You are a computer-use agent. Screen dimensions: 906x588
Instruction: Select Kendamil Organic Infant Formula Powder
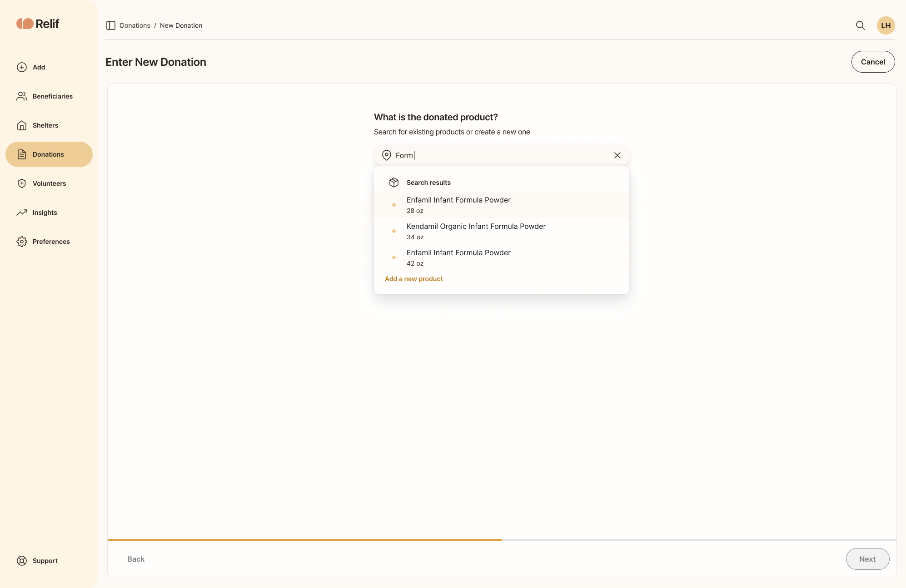pyautogui.click(x=502, y=231)
